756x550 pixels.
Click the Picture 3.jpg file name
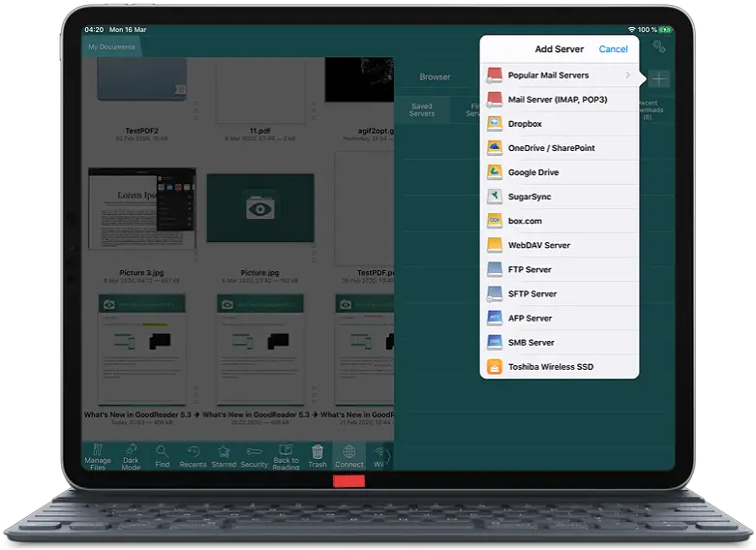(141, 273)
